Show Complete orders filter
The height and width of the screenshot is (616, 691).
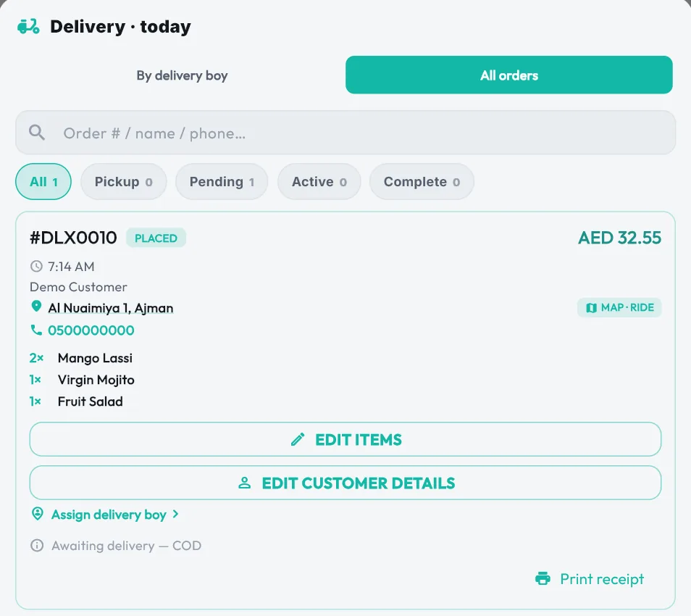point(422,182)
